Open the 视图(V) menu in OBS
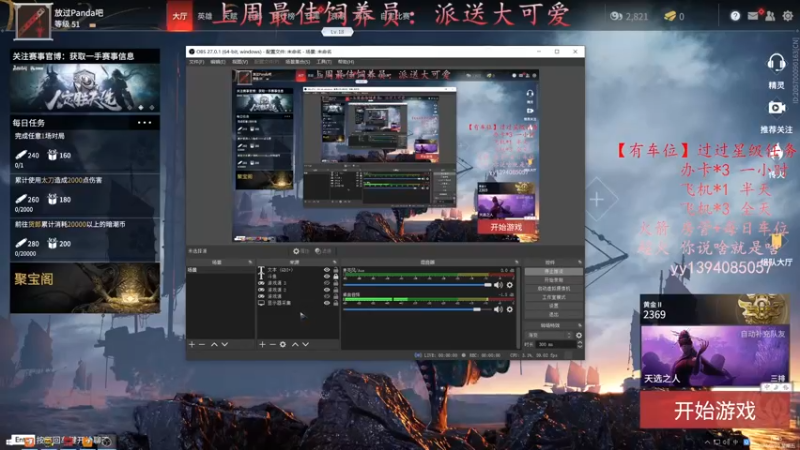800x450 pixels. 240,62
